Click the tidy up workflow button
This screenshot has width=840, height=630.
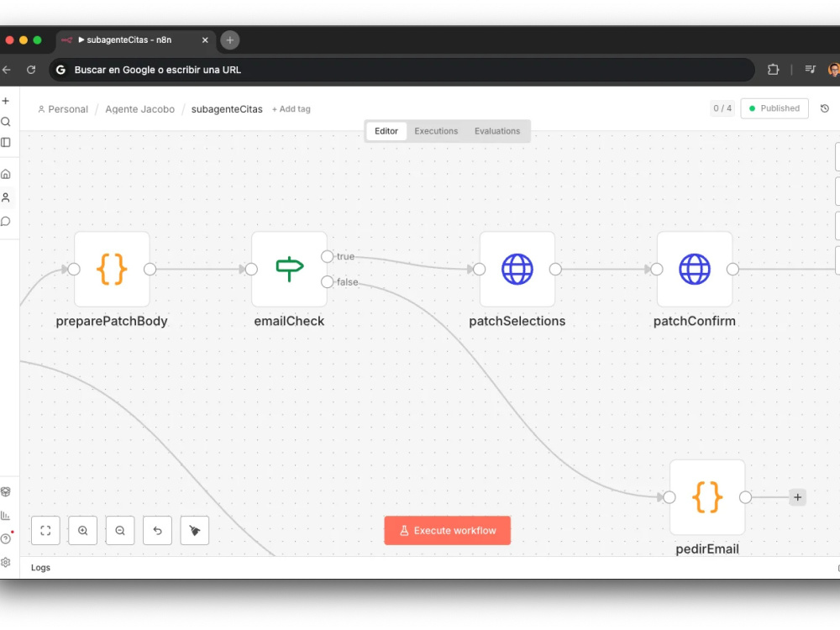click(x=195, y=530)
